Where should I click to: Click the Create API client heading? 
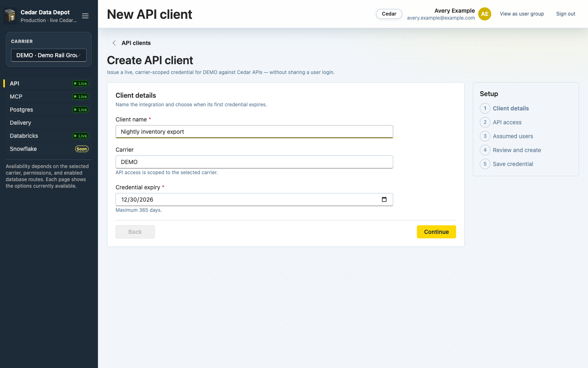(150, 60)
